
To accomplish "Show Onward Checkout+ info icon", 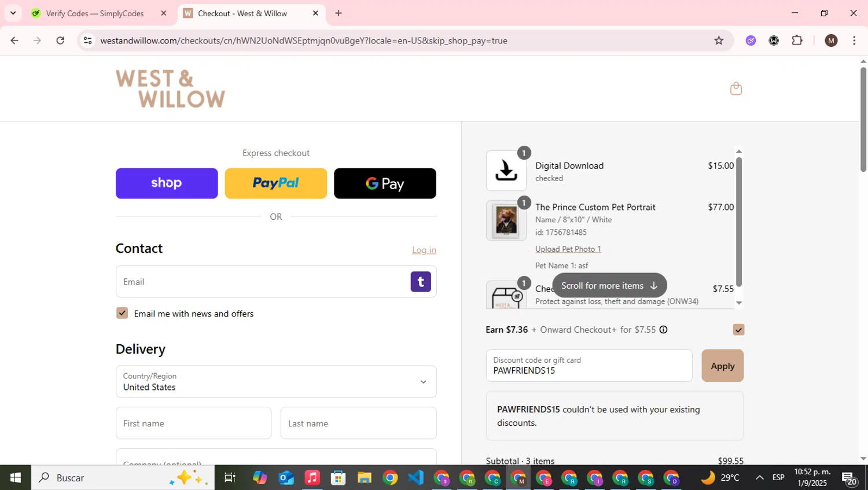I will pyautogui.click(x=664, y=330).
